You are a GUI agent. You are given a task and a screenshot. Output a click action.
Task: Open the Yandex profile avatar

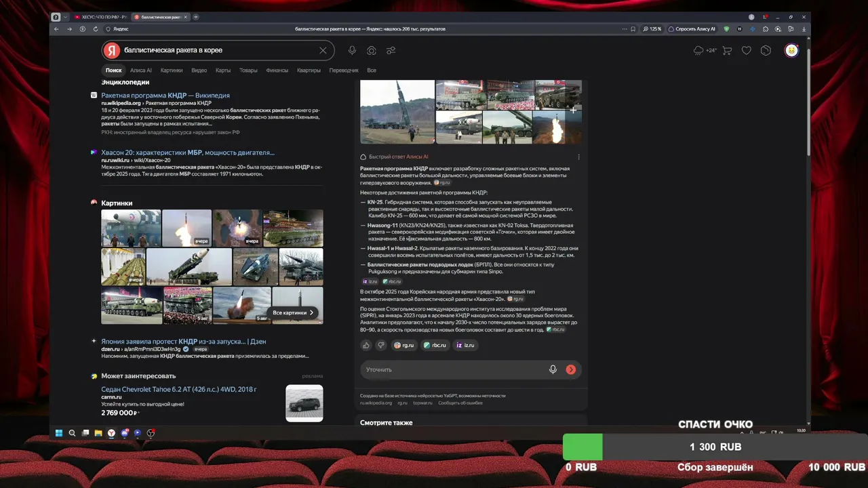coord(791,50)
